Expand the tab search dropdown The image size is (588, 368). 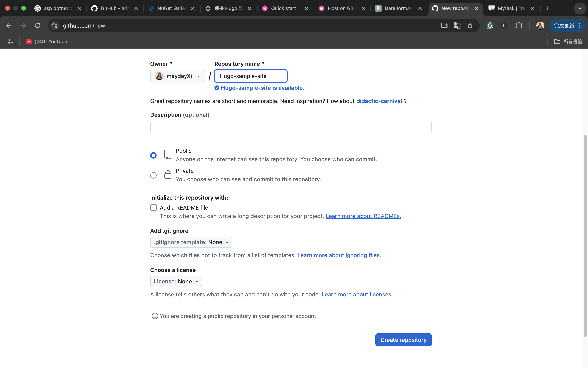pos(580,8)
